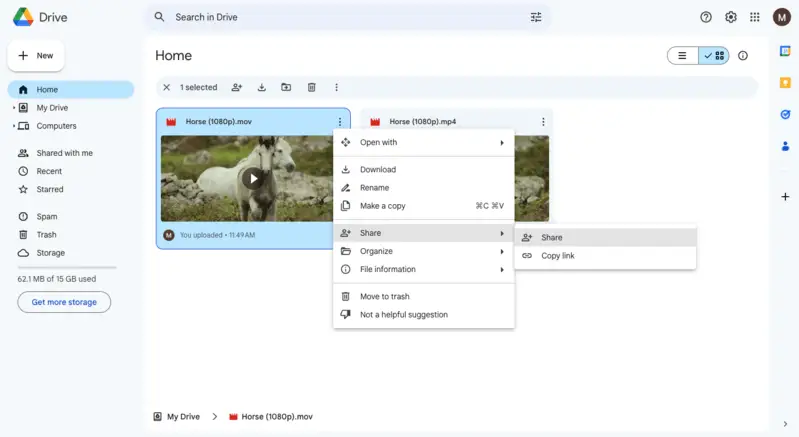Open Google Keep side panel
The height and width of the screenshot is (437, 799).
tap(785, 83)
